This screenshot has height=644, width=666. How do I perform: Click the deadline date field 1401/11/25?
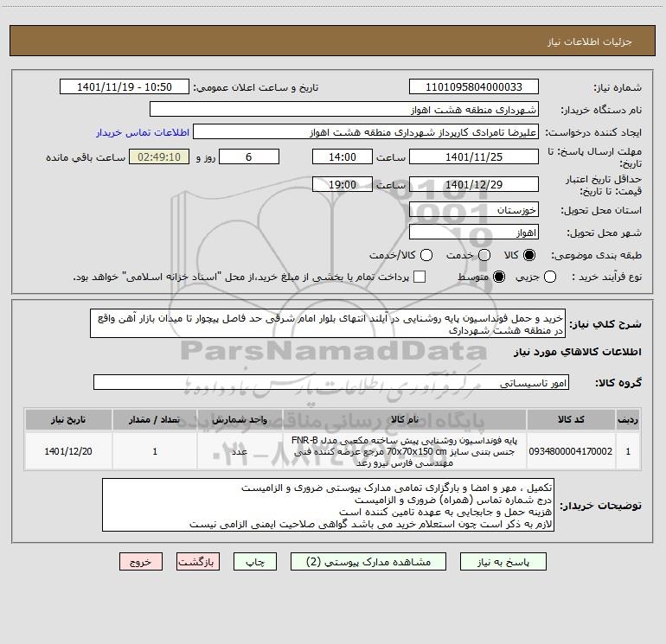pos(474,156)
